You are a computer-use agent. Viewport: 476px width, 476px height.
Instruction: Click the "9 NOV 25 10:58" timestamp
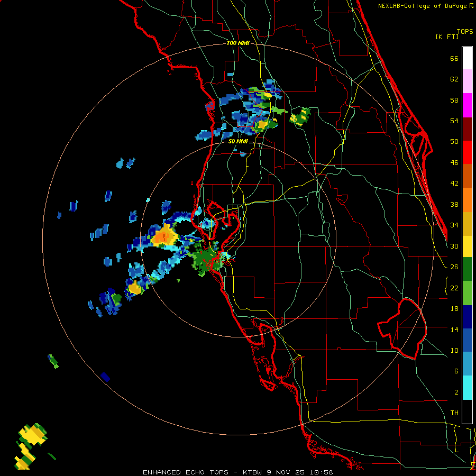coord(300,472)
